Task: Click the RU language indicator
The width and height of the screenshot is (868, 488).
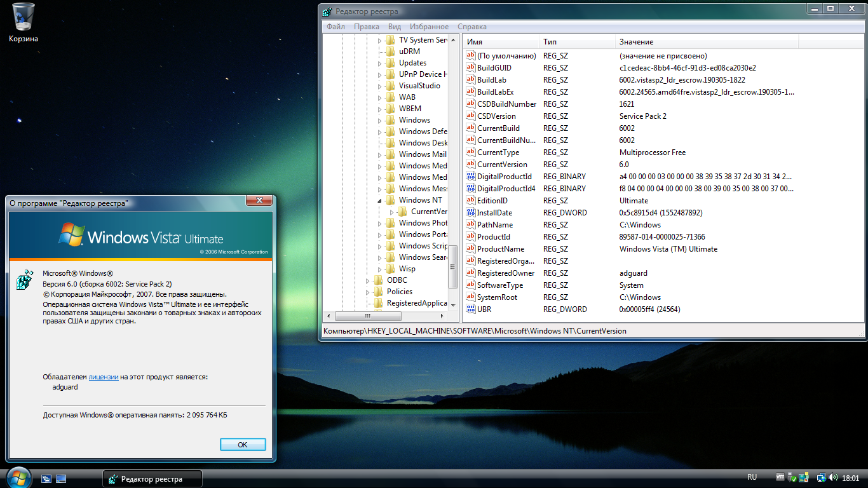Action: [x=752, y=477]
